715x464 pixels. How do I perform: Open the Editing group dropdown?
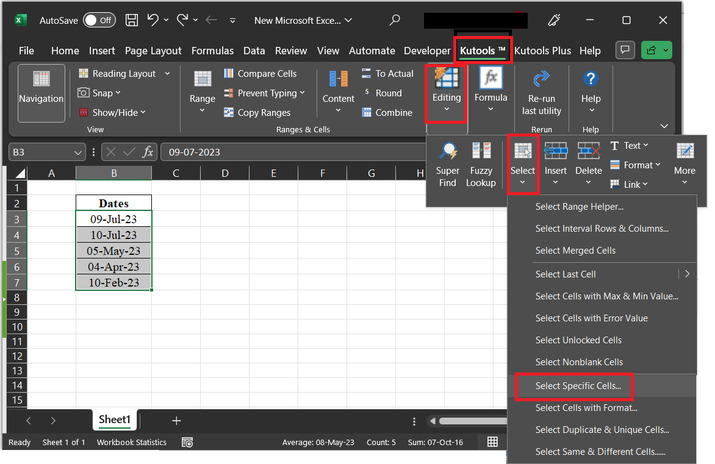point(446,93)
